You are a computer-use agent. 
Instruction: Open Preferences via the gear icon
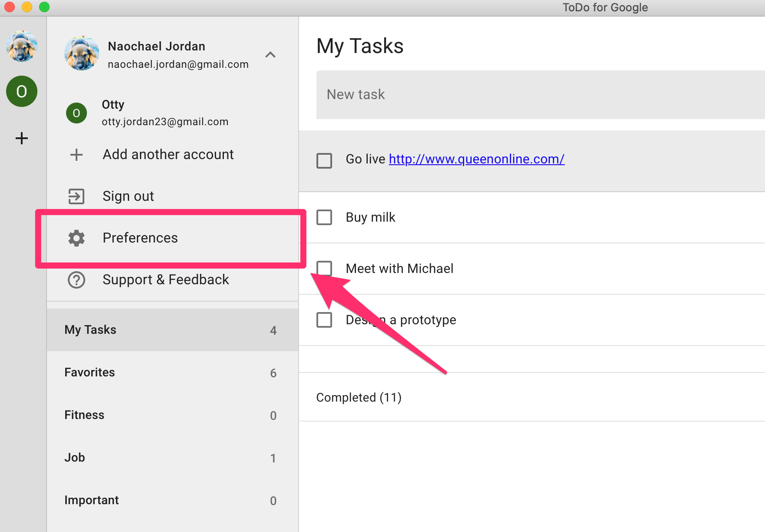click(x=76, y=238)
